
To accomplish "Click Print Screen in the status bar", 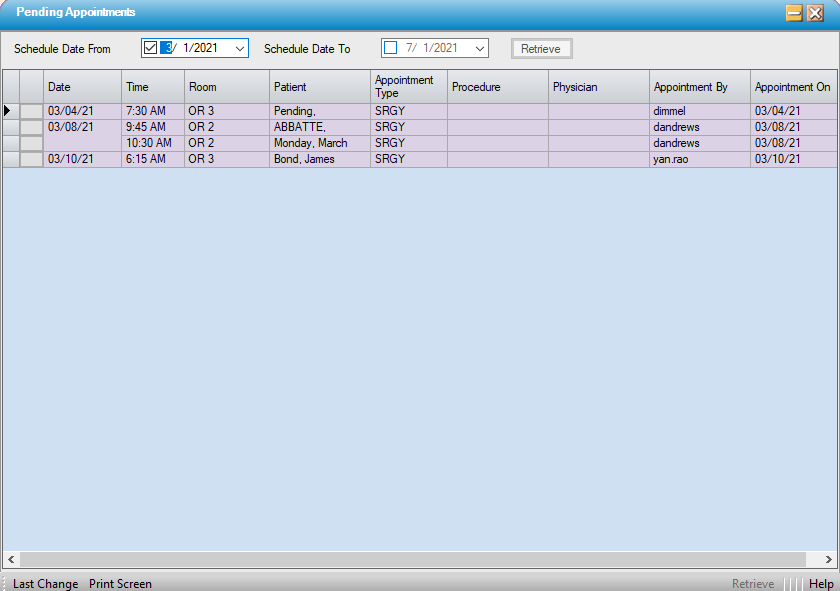I will point(120,584).
